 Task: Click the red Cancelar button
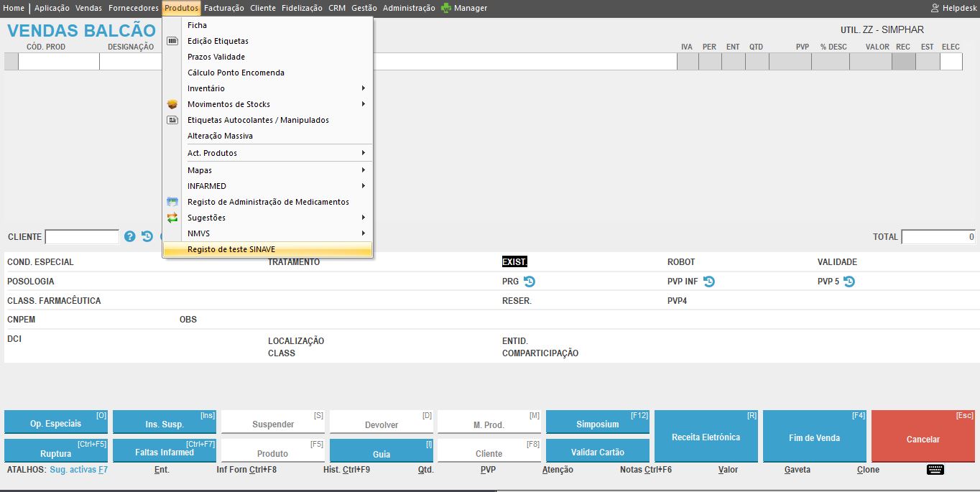(x=923, y=439)
